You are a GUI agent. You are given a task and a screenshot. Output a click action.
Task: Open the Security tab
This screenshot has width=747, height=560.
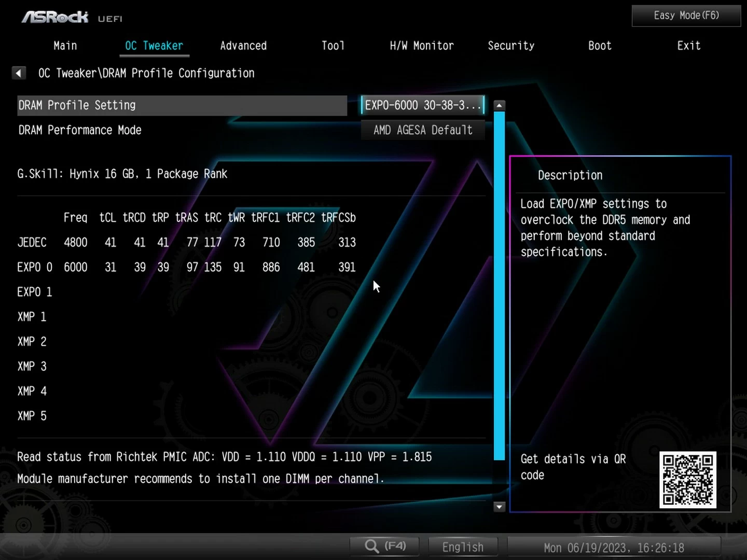[x=511, y=46]
